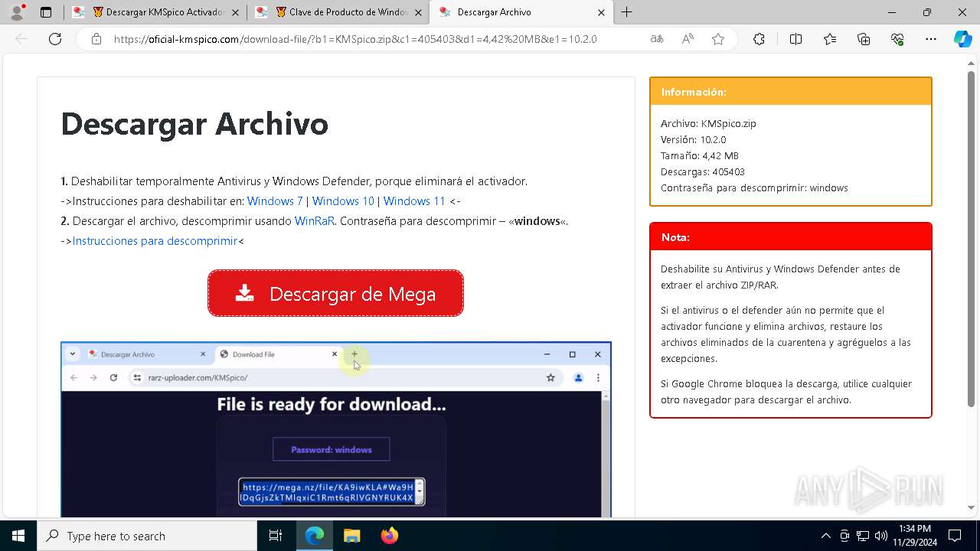Open Microsoft Edge from the taskbar

[315, 536]
